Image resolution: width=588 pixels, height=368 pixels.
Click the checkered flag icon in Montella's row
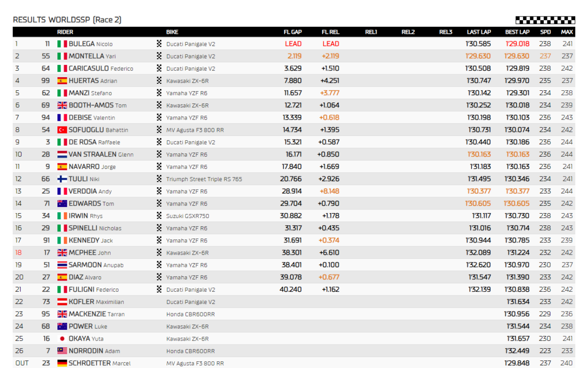click(x=159, y=56)
